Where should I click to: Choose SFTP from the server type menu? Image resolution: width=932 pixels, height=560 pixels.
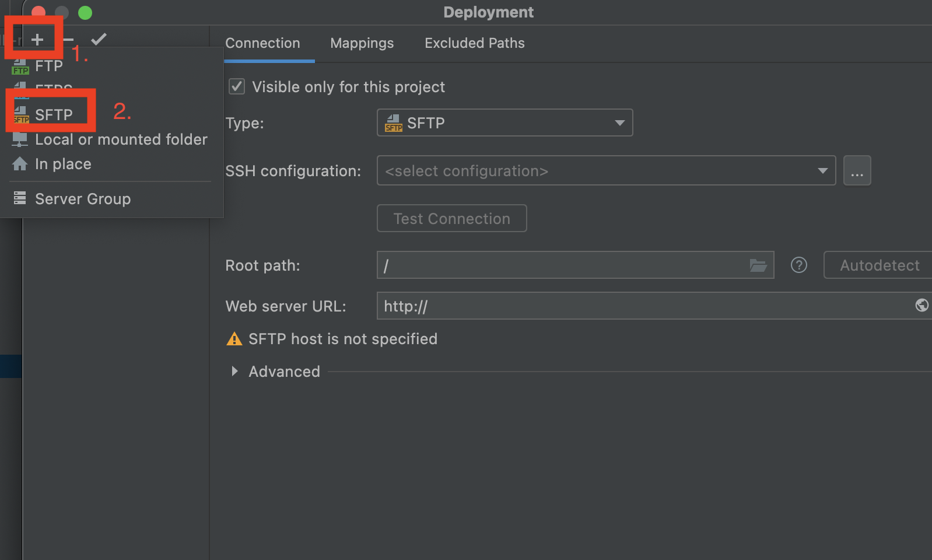pos(53,114)
